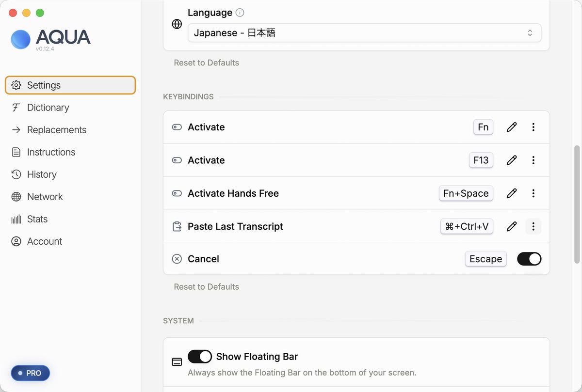This screenshot has height=392, width=582.
Task: Edit the F13 Activate keybinding
Action: 511,160
